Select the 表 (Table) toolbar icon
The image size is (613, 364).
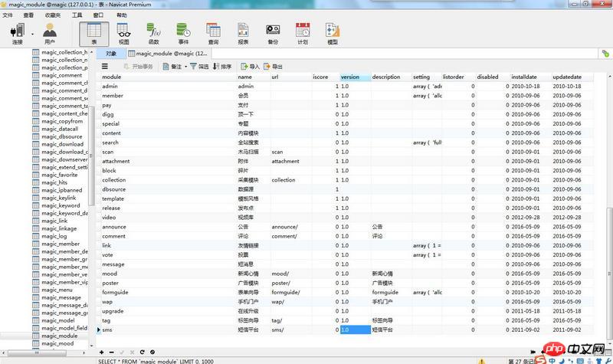pyautogui.click(x=93, y=34)
